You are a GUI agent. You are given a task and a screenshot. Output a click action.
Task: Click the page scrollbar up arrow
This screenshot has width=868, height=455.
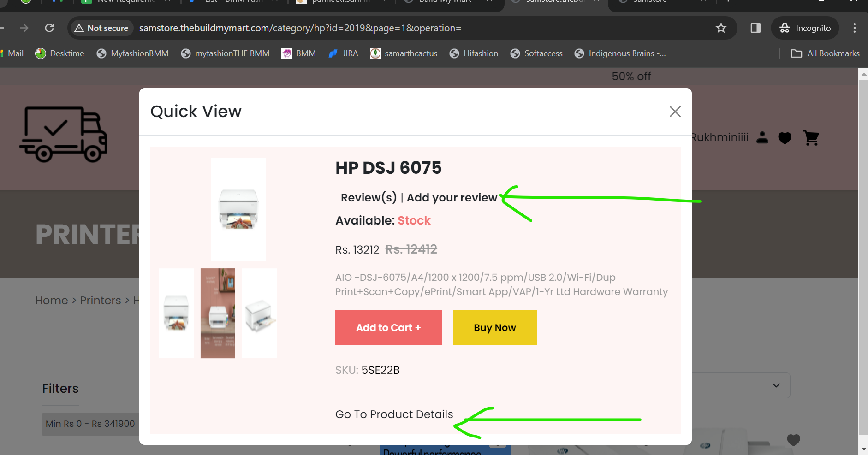coord(863,74)
